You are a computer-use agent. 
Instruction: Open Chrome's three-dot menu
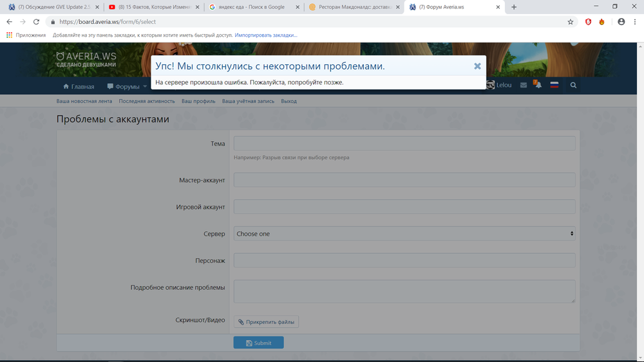click(634, 21)
